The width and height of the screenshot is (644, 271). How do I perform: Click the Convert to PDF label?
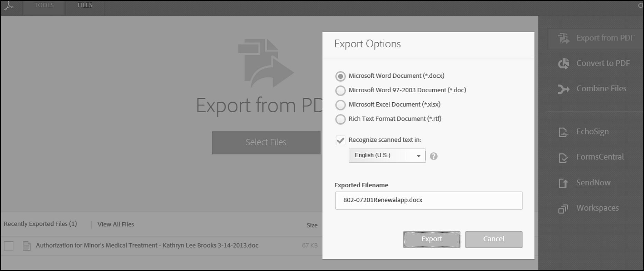click(603, 63)
